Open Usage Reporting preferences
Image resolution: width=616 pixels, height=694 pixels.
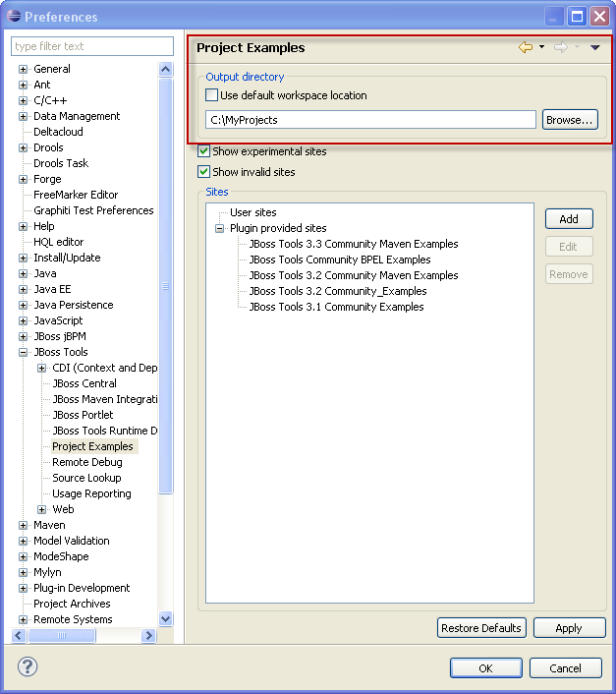(91, 493)
